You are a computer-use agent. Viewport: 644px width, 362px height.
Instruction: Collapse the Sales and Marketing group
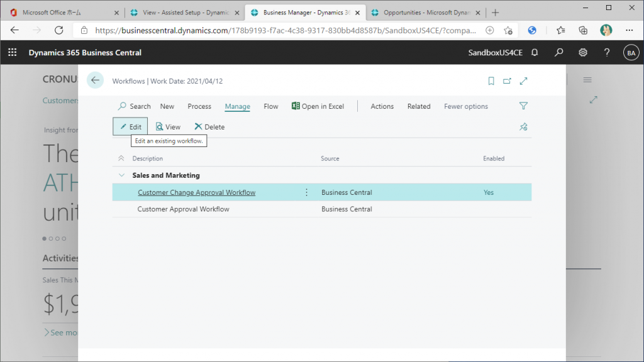tap(121, 175)
